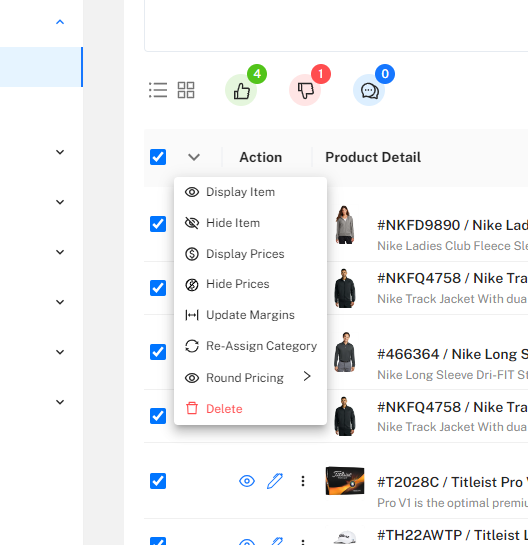Open three-dot menu for Titleist Pro V1 row

pyautogui.click(x=303, y=481)
